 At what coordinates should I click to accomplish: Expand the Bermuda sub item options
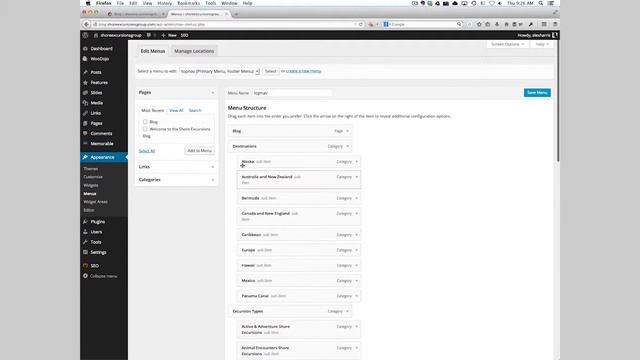356,198
